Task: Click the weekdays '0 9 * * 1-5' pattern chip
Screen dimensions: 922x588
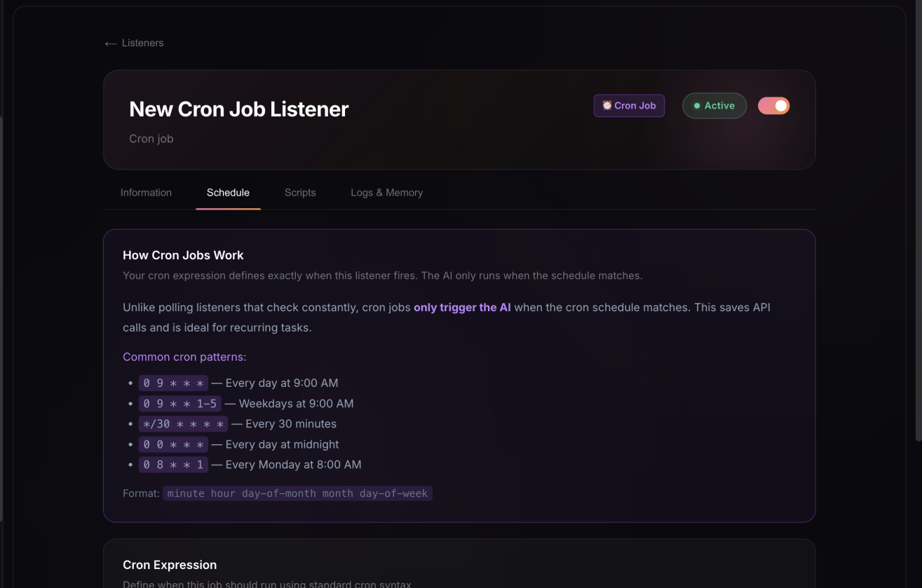Action: coord(179,403)
